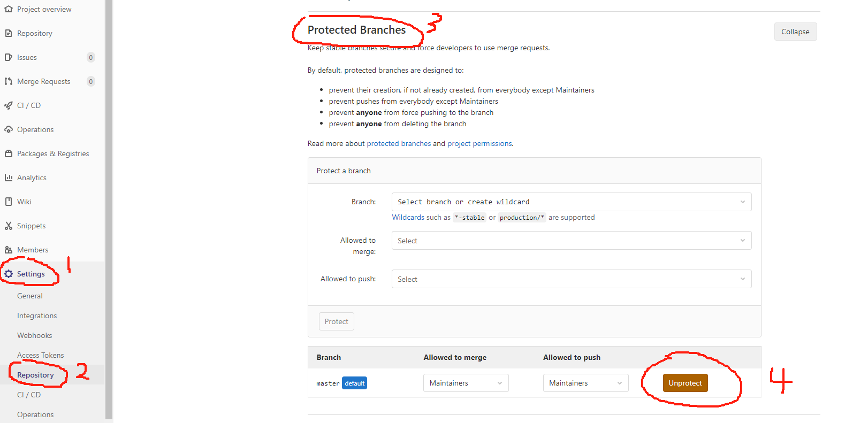Select the Merge Requests icon
Screen dimensions: 868x423
pos(9,81)
